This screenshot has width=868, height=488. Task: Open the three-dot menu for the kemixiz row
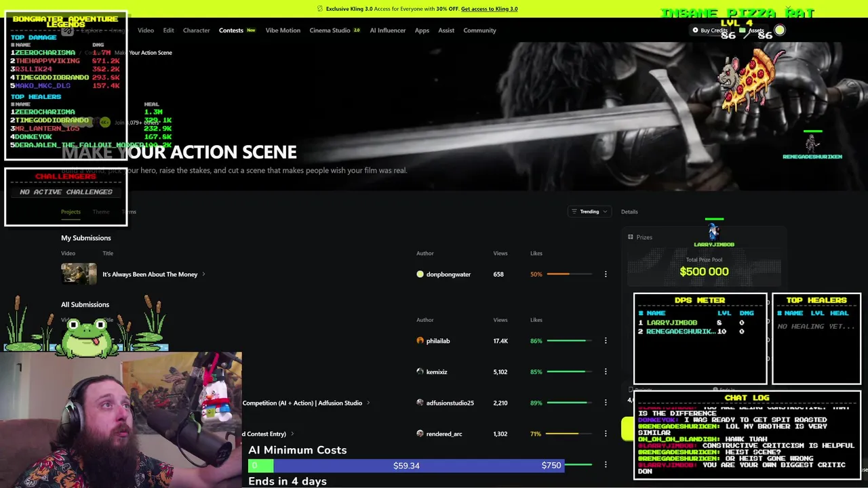pyautogui.click(x=606, y=372)
